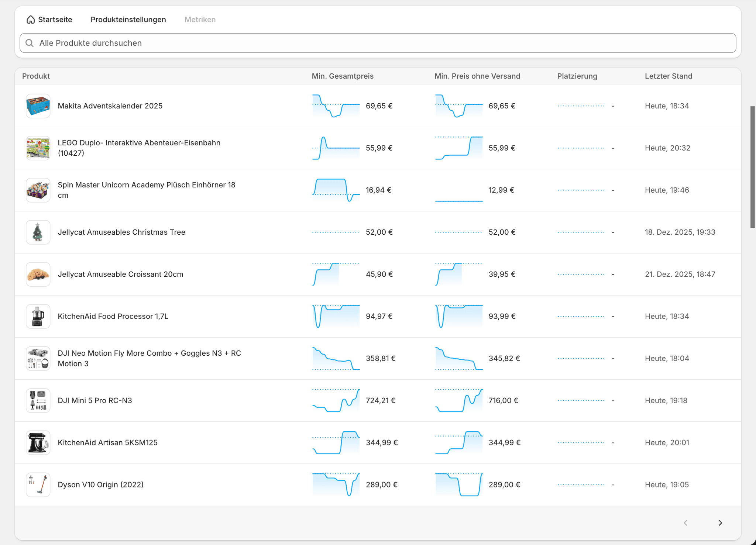Image resolution: width=756 pixels, height=545 pixels.
Task: Click the 93,99 € price value
Action: [502, 316]
